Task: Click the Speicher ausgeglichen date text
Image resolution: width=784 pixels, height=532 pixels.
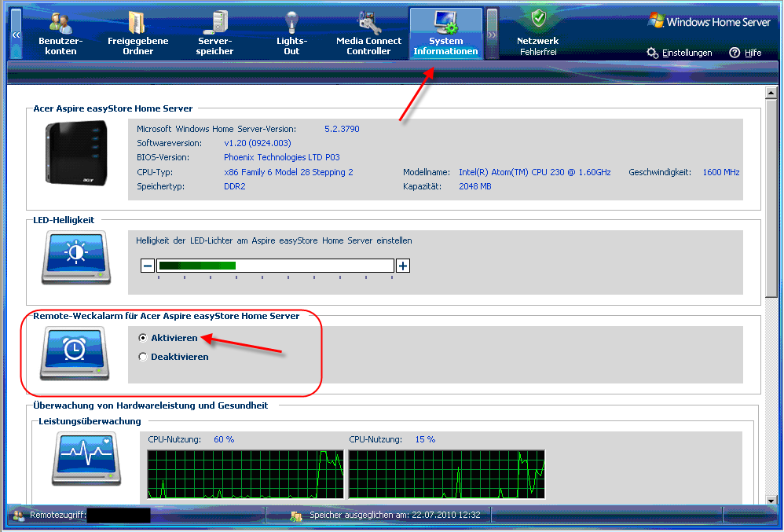Action: coord(395,515)
